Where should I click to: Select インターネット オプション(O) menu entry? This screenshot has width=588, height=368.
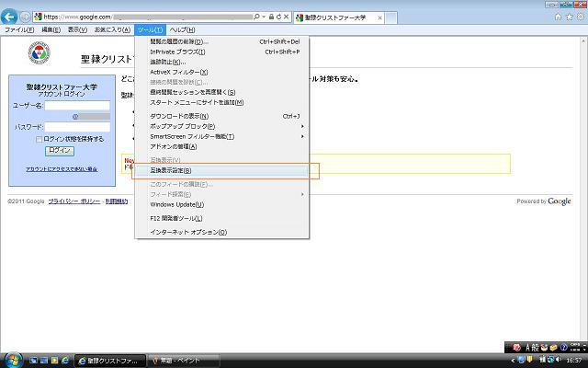pyautogui.click(x=222, y=232)
